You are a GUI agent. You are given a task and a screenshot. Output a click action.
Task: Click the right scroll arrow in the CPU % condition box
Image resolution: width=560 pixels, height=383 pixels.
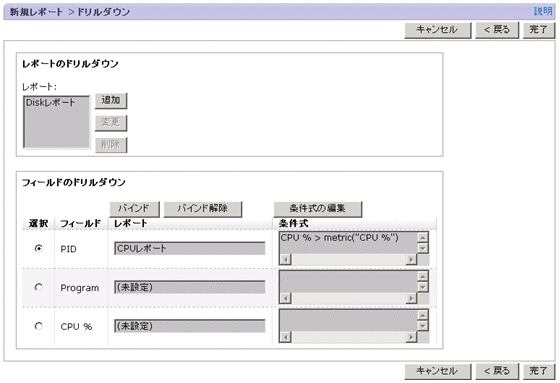(411, 337)
